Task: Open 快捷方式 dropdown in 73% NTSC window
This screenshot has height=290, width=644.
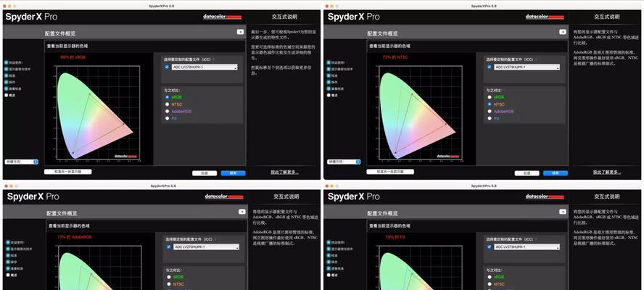Action: click(x=344, y=162)
